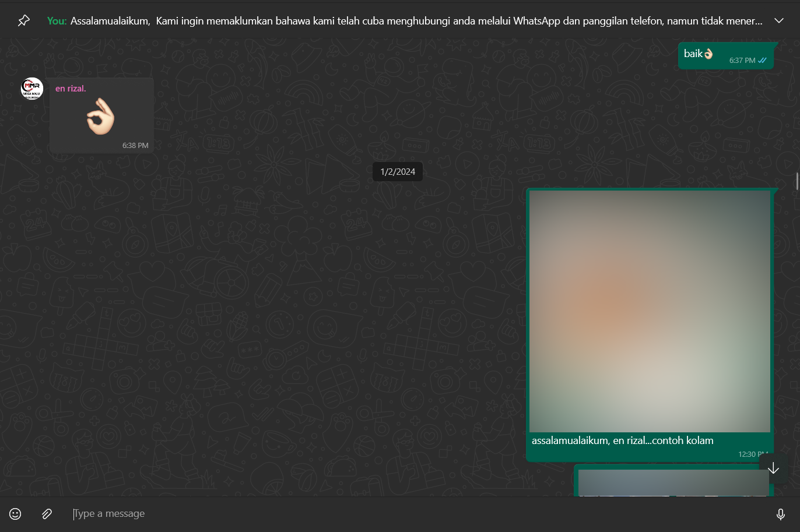Open the MMR contact profile avatar
The image size is (800, 532).
click(32, 89)
